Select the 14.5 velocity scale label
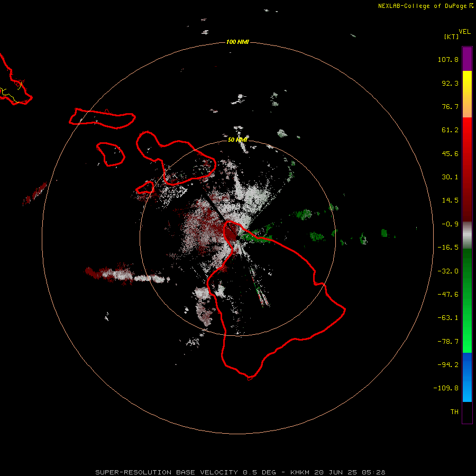 tap(450, 200)
